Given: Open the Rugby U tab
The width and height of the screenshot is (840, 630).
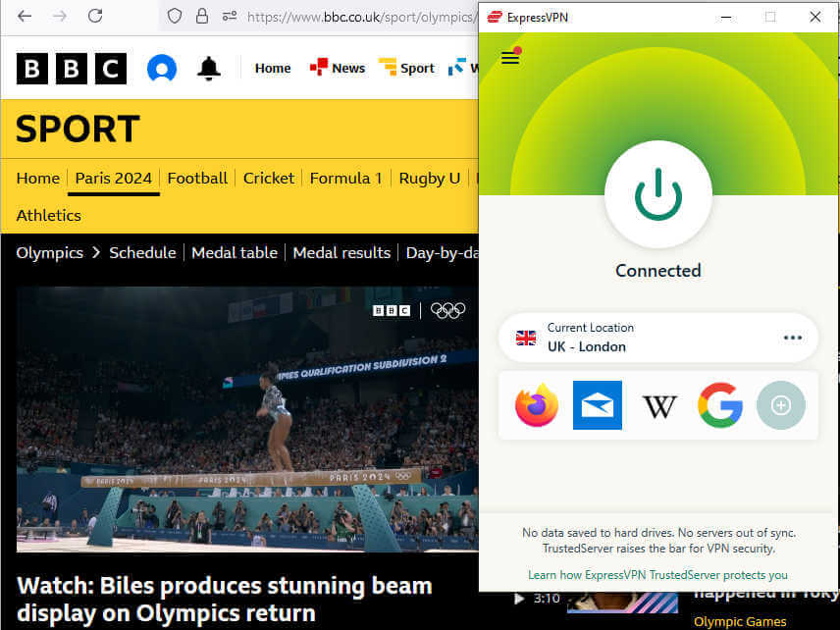Looking at the screenshot, I should [430, 178].
